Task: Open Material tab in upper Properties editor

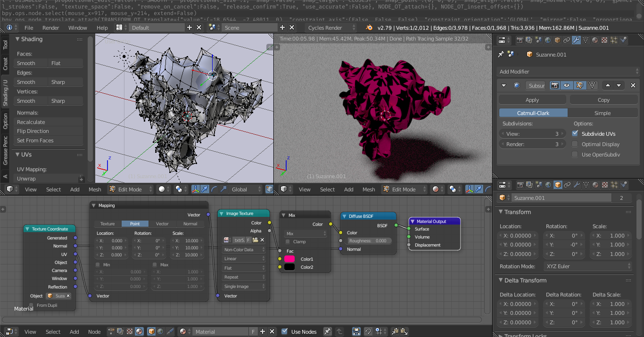Action: (x=595, y=40)
